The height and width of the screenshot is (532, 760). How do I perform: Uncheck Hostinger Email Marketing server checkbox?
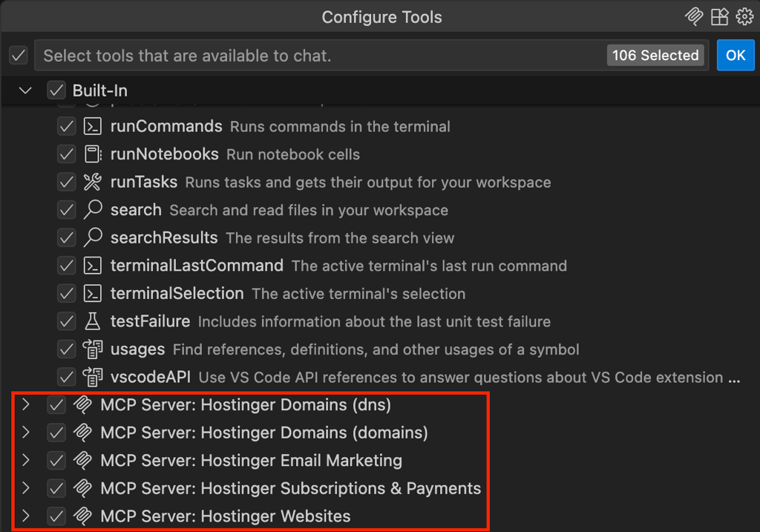(56, 461)
